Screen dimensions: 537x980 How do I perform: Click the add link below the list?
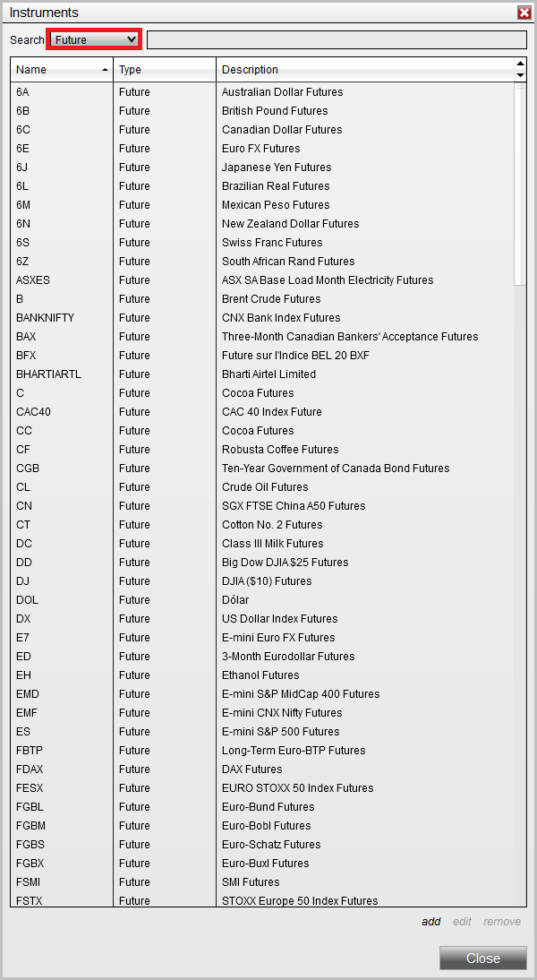(x=431, y=922)
